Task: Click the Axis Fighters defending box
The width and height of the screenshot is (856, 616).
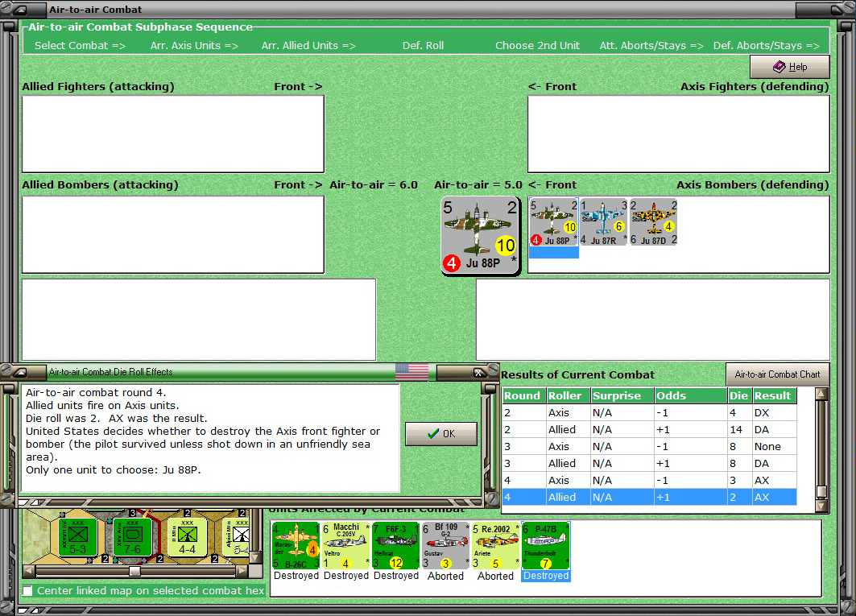Action: coord(679,134)
